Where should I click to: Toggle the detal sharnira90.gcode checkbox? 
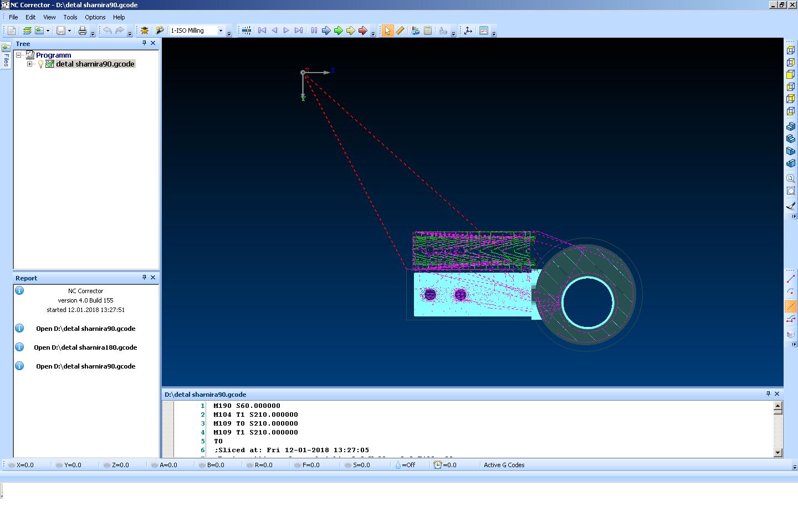[50, 64]
